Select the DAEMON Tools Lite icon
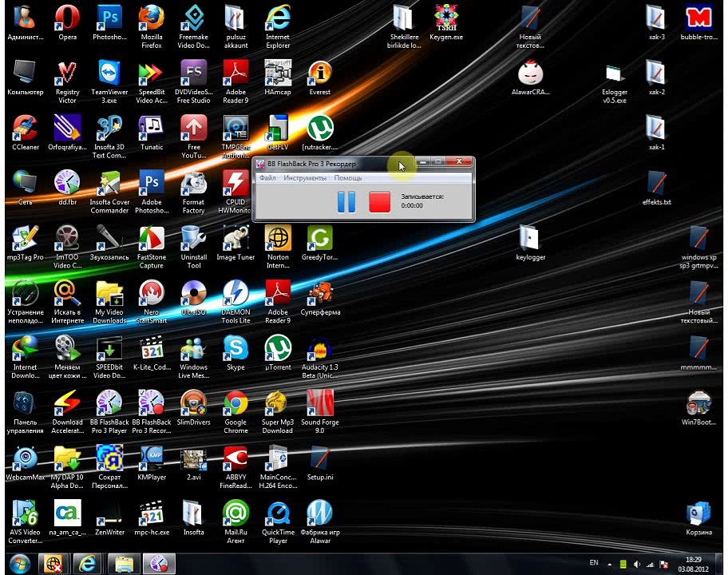728x575 pixels. (x=235, y=302)
